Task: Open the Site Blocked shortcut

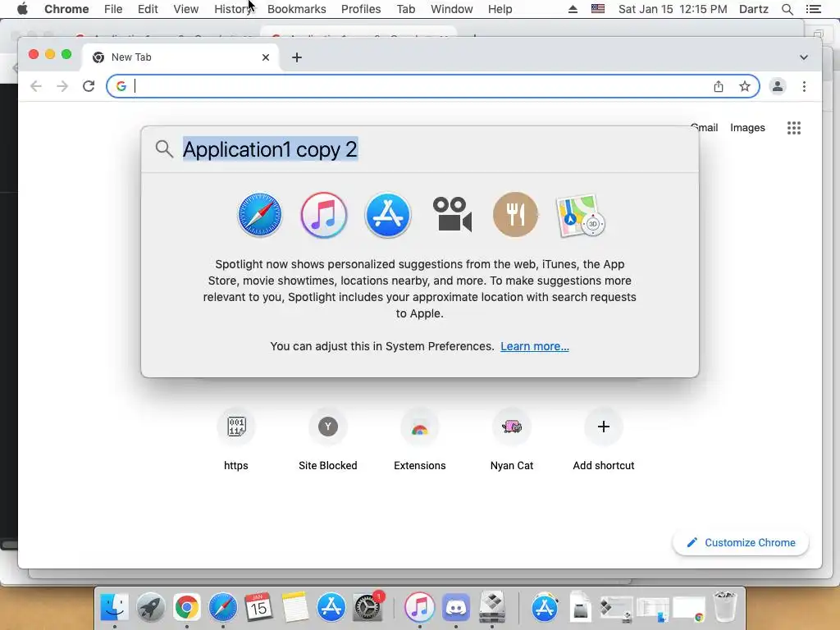Action: (328, 440)
